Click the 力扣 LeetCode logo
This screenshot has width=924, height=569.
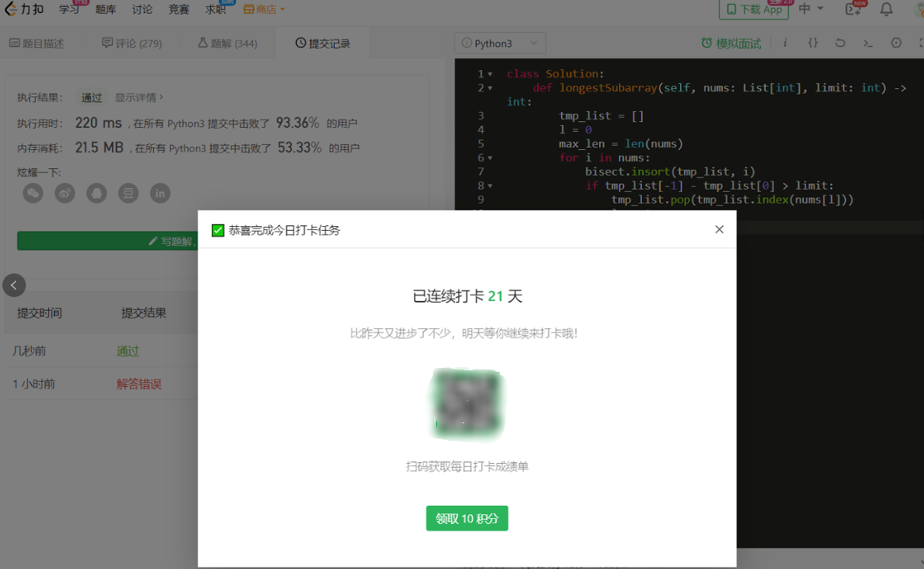[24, 9]
